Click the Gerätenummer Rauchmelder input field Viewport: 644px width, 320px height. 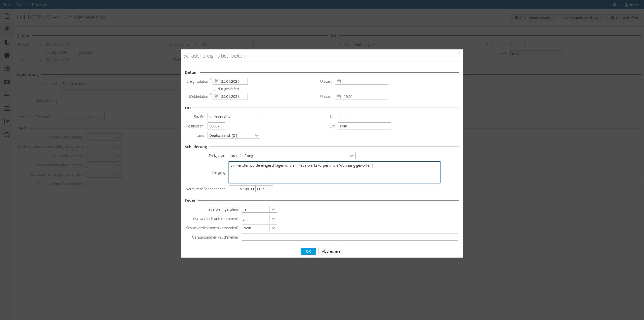pos(349,237)
